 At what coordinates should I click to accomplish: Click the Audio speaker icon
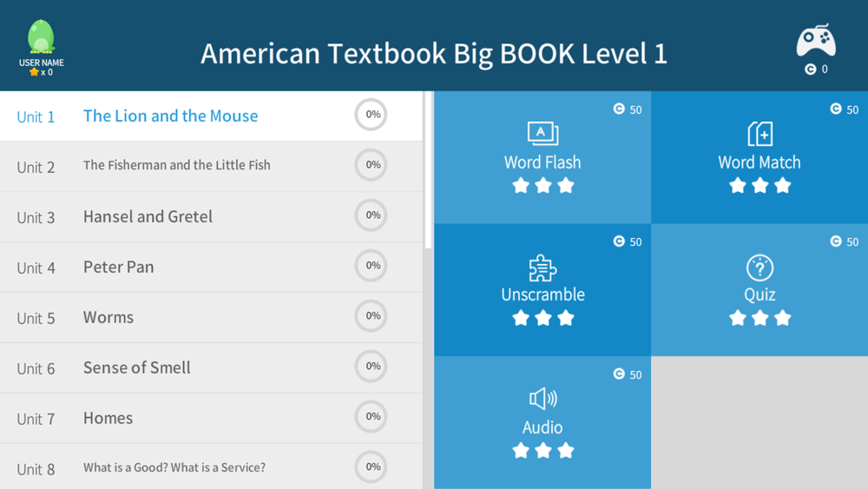coord(542,399)
